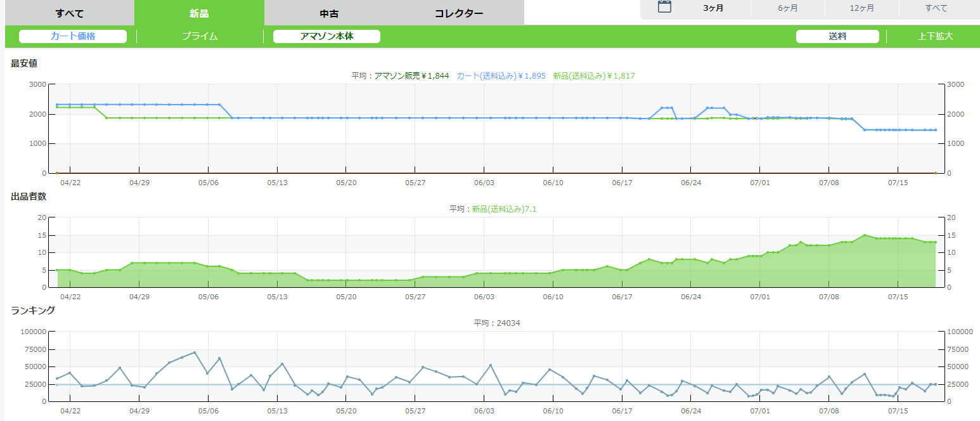Click the 新品(送料込み)7.1 seller count legend
The width and height of the screenshot is (980, 421).
[504, 209]
